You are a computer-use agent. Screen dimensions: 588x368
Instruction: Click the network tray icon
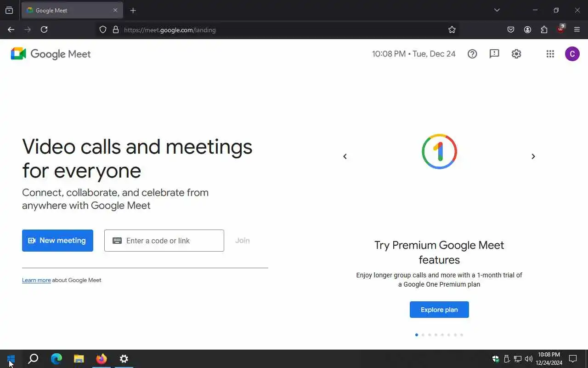(x=518, y=359)
